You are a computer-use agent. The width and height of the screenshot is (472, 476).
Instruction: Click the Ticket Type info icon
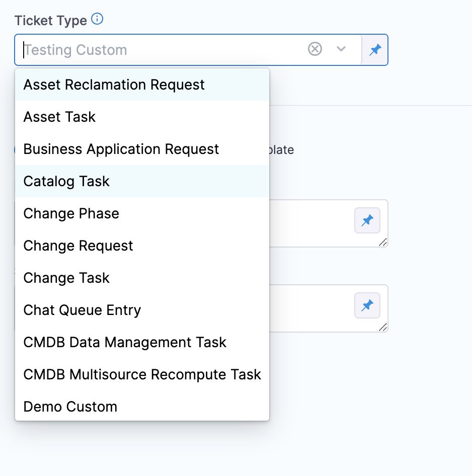(98, 20)
